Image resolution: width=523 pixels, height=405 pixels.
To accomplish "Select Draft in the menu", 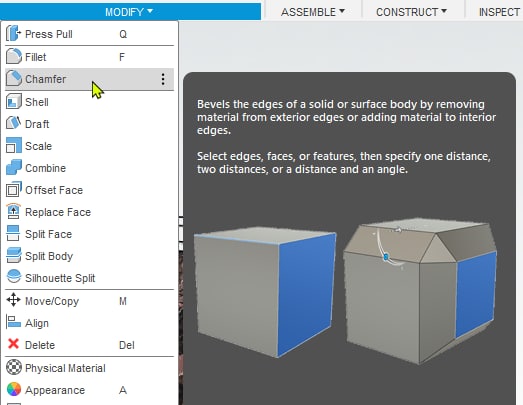I will pyautogui.click(x=89, y=124).
